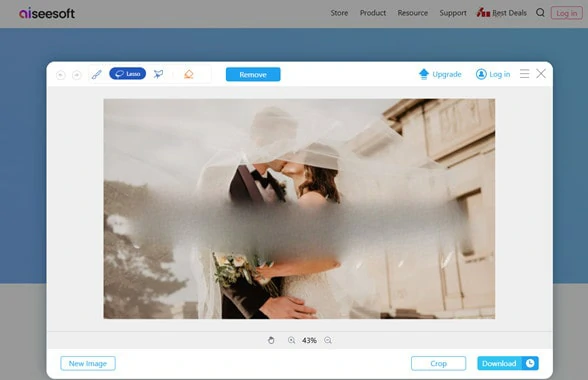Click the site header Log in button
This screenshot has height=380, width=588.
click(x=567, y=13)
